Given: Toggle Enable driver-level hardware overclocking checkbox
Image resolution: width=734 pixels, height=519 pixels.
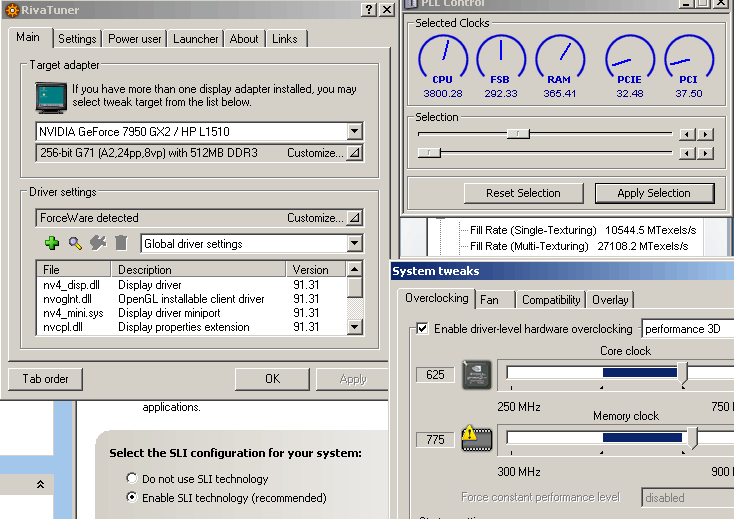Looking at the screenshot, I should (422, 329).
